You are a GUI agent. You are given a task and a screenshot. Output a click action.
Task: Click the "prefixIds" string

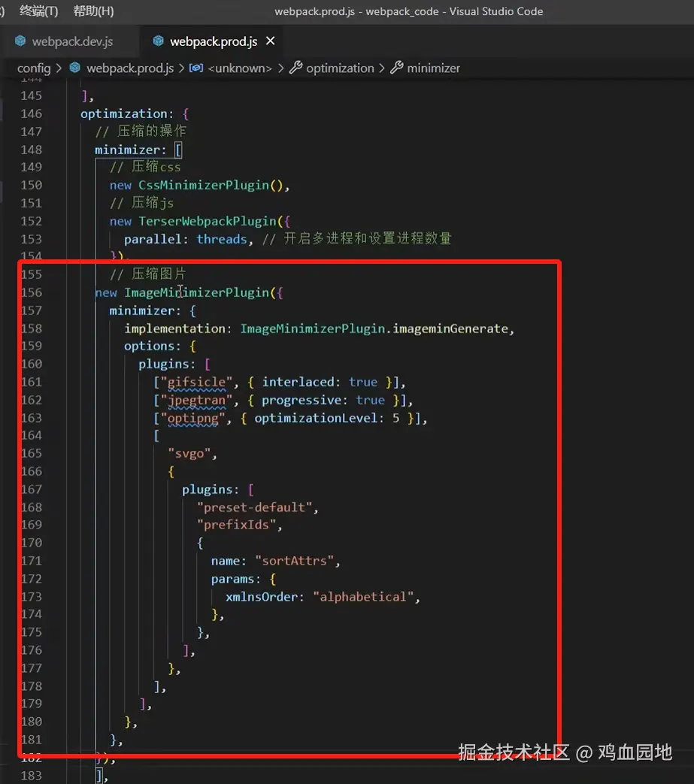point(237,525)
